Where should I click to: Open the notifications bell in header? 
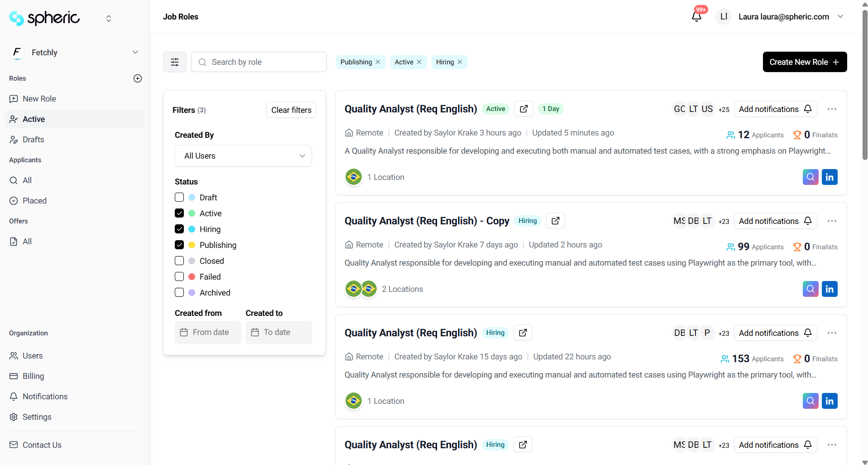coord(696,17)
